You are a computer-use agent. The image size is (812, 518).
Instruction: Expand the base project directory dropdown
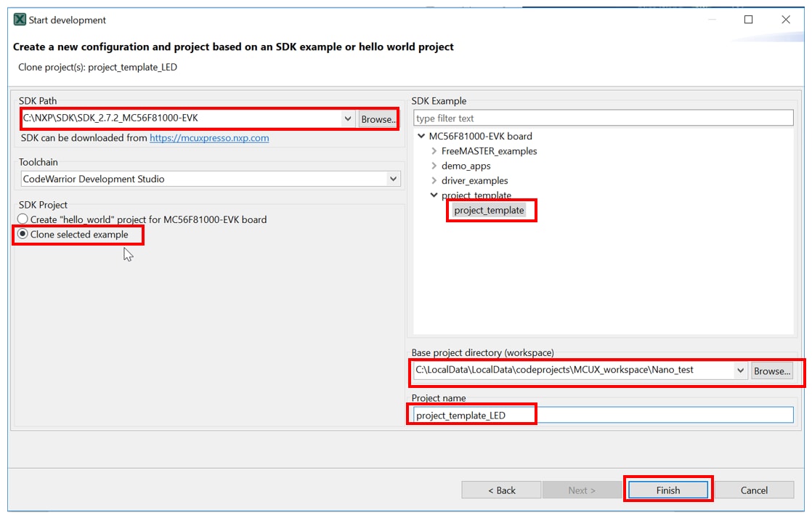(740, 371)
